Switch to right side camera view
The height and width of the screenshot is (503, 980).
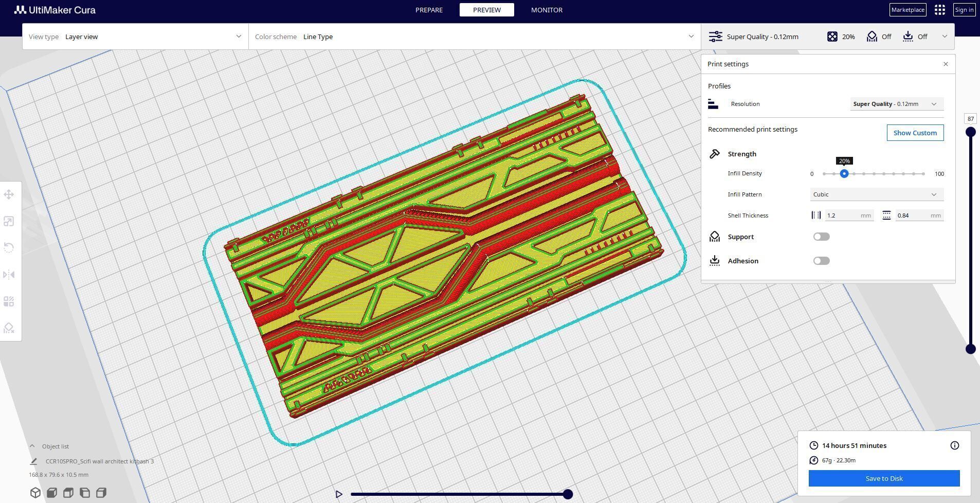[x=101, y=493]
